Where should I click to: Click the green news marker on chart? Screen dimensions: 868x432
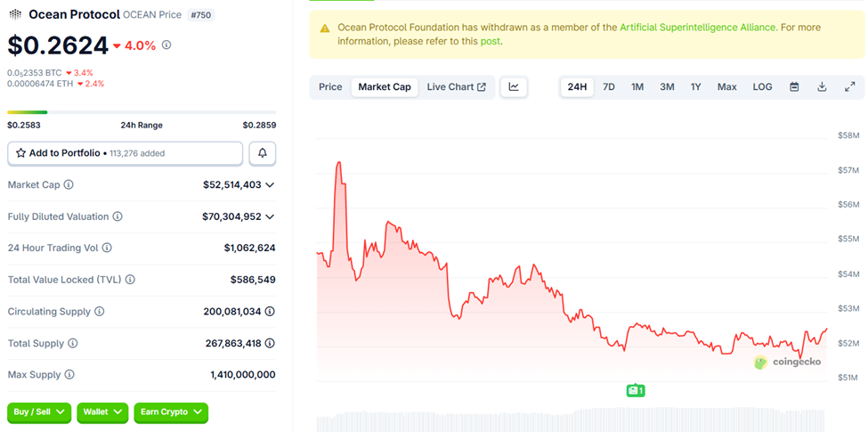[635, 390]
